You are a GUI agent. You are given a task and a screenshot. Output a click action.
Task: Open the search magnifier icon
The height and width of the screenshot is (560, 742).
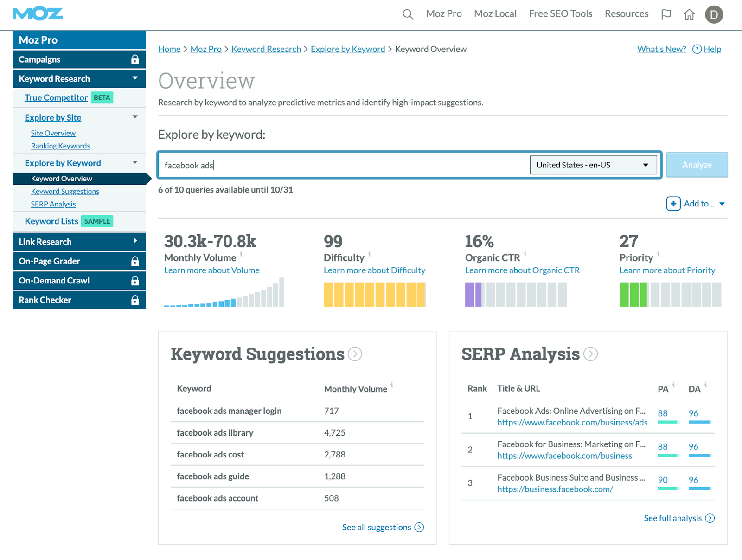tap(408, 14)
